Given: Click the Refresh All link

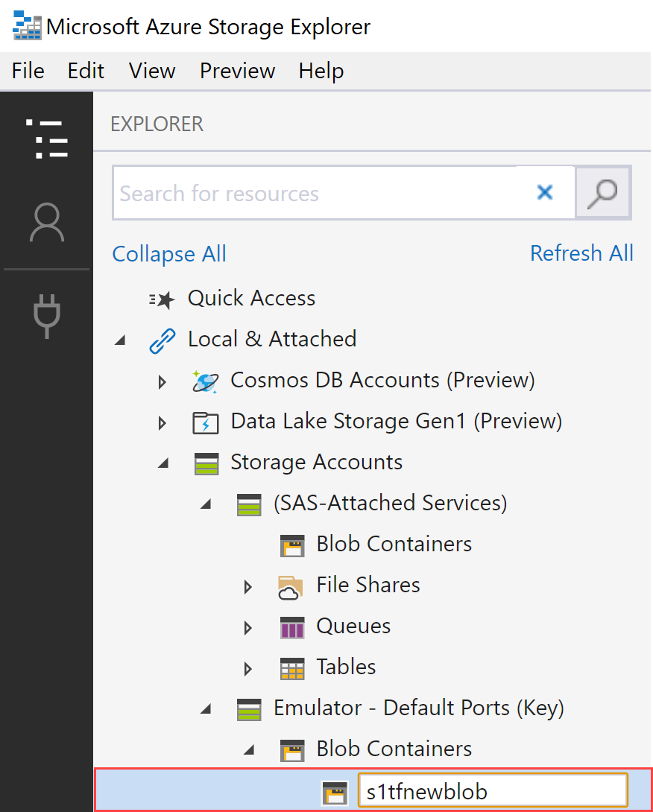Looking at the screenshot, I should (x=581, y=254).
